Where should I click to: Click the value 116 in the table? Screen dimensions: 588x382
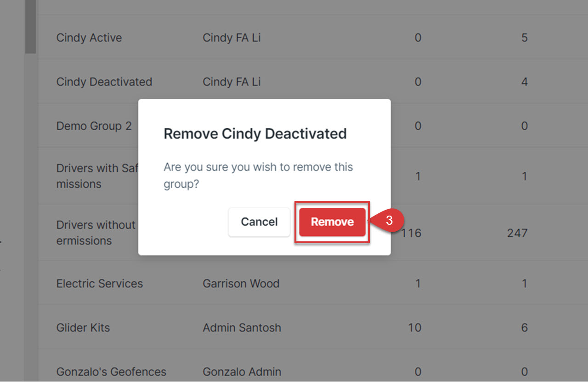[411, 233]
